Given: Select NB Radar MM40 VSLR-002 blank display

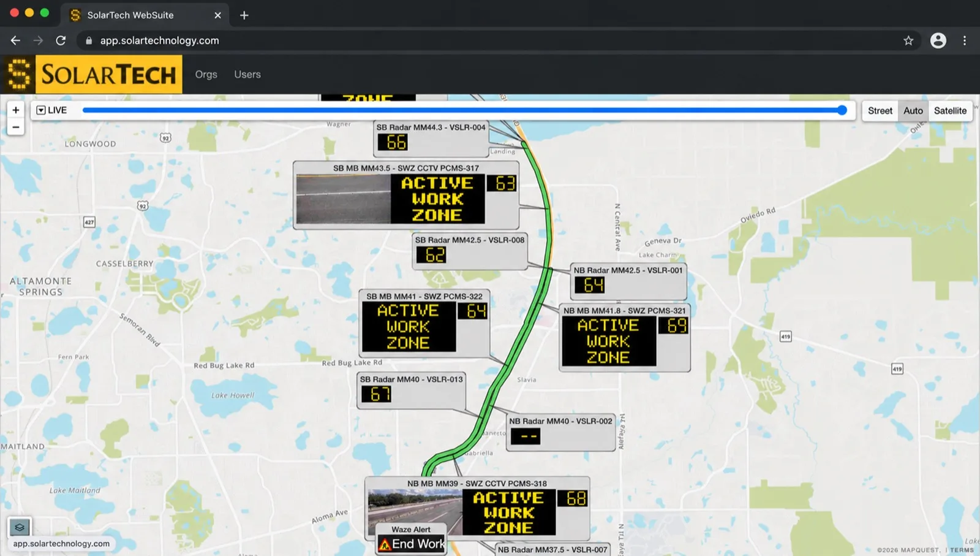Looking at the screenshot, I should tap(525, 436).
